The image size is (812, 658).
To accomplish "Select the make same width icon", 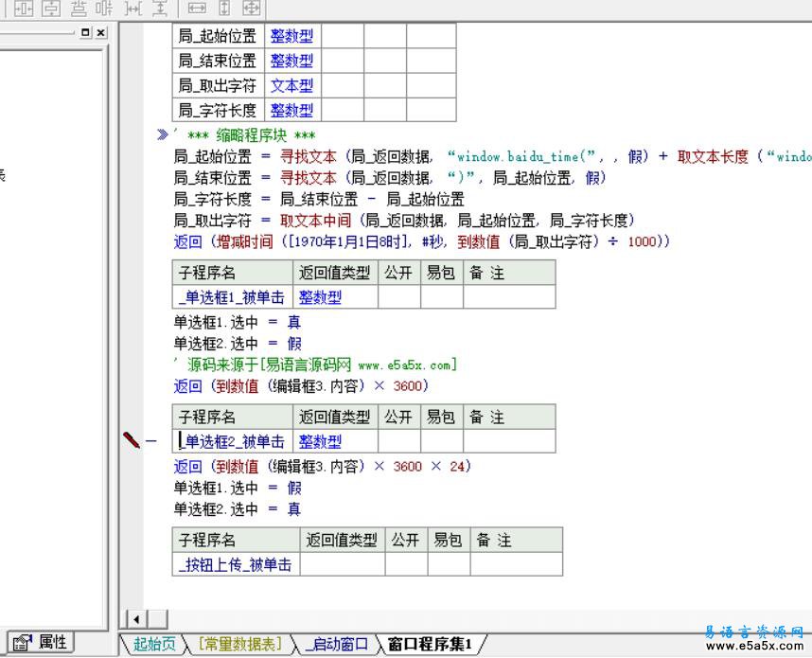I will coord(197,11).
